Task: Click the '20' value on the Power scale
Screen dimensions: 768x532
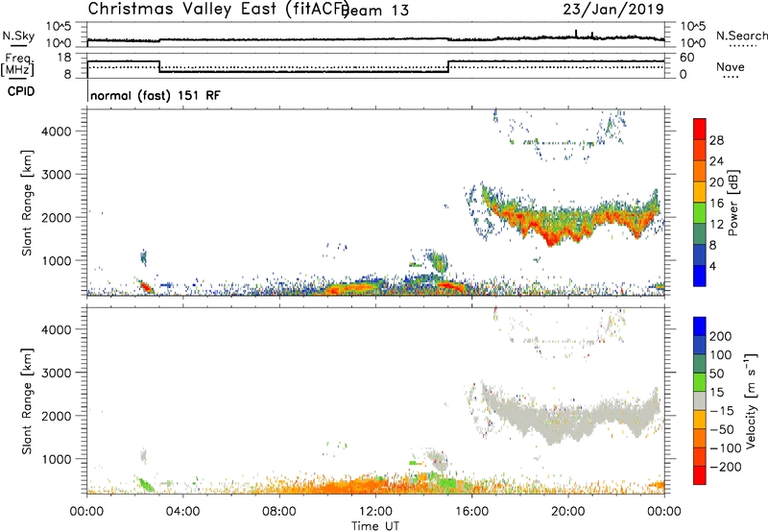Action: point(716,182)
